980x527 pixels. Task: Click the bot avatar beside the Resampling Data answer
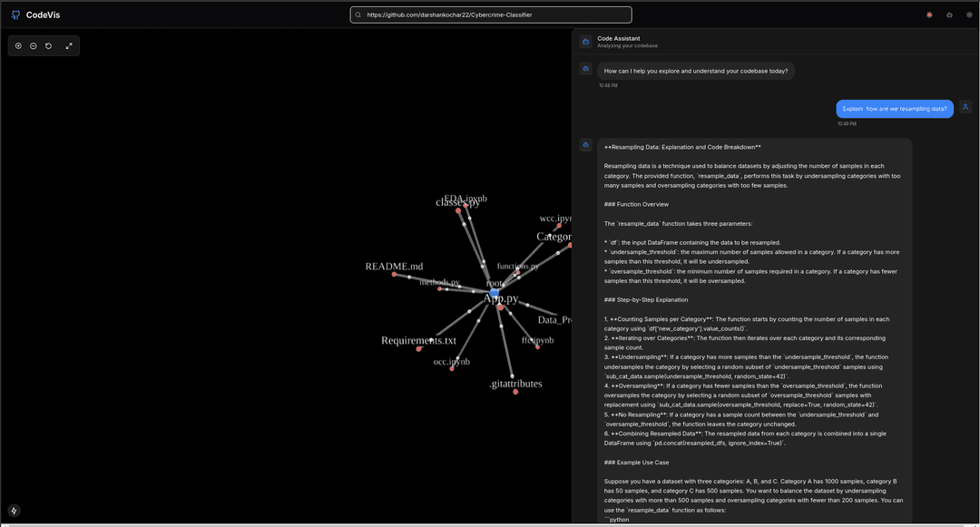click(585, 145)
